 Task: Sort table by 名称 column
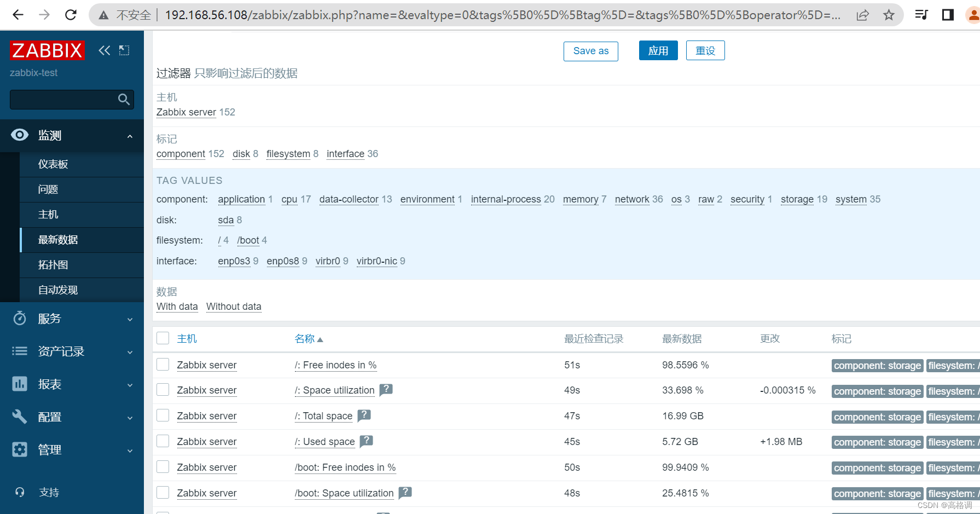[309, 339]
